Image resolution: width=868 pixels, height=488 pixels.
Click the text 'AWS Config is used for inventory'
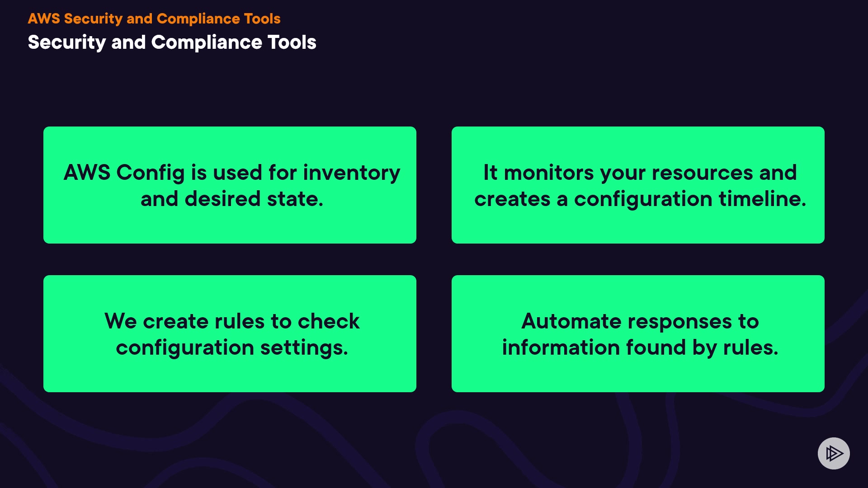tap(232, 173)
